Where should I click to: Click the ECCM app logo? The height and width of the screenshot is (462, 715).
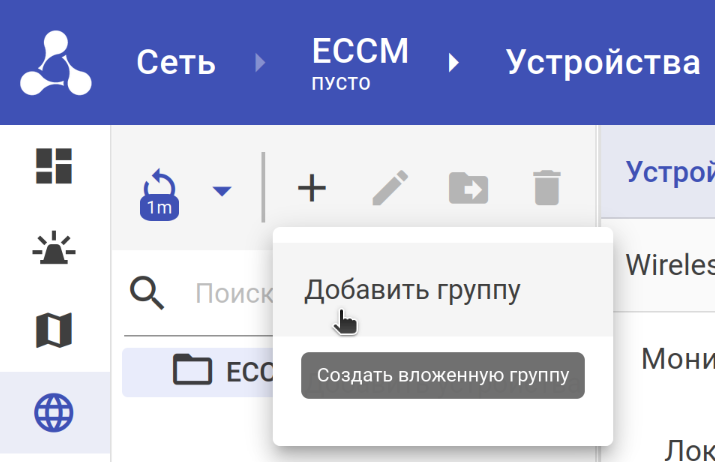(55, 62)
